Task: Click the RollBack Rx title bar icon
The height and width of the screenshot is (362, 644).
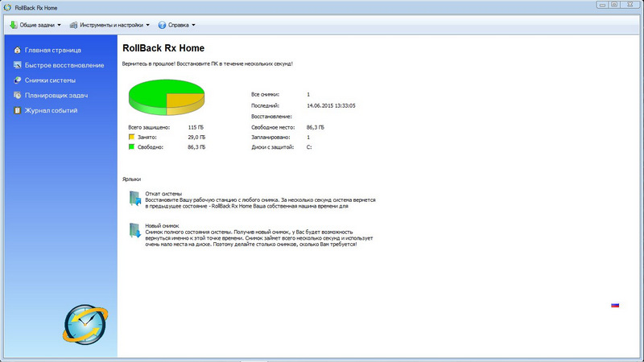Action: tap(7, 7)
